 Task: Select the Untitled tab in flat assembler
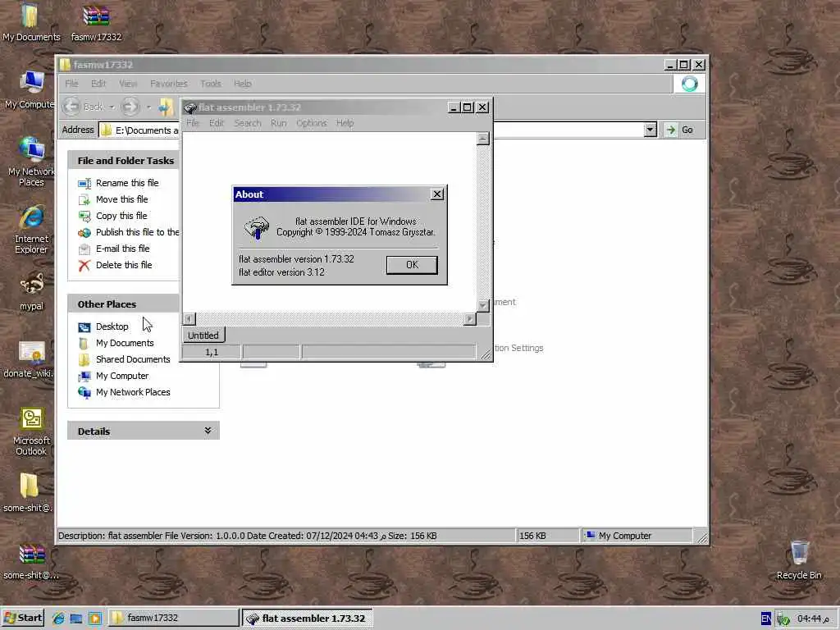click(x=203, y=336)
